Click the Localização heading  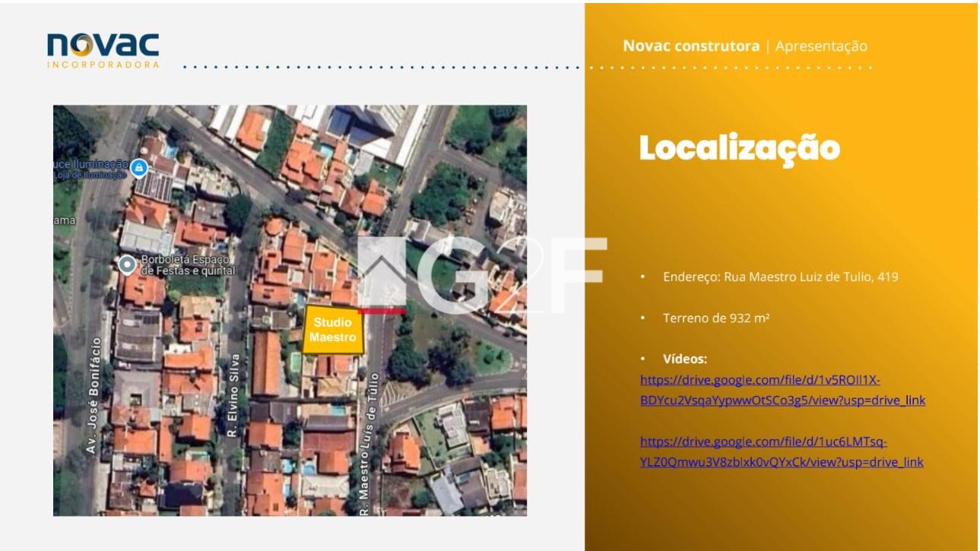739,148
